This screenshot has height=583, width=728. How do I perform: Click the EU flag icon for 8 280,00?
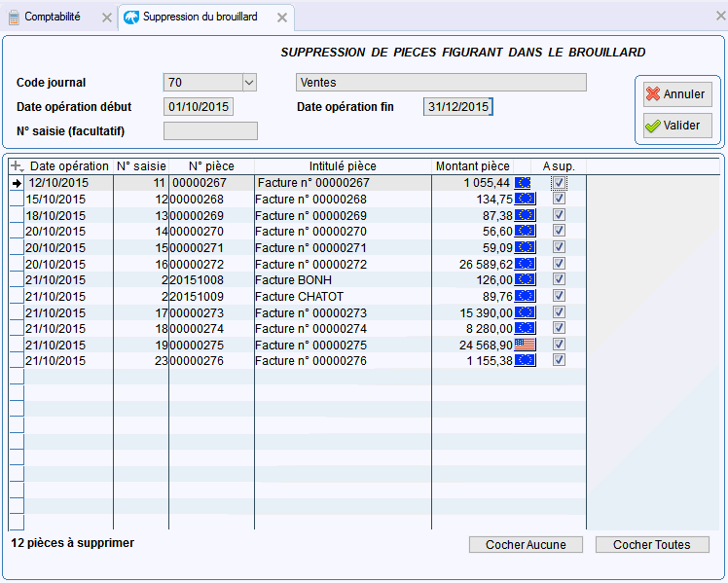click(x=526, y=328)
